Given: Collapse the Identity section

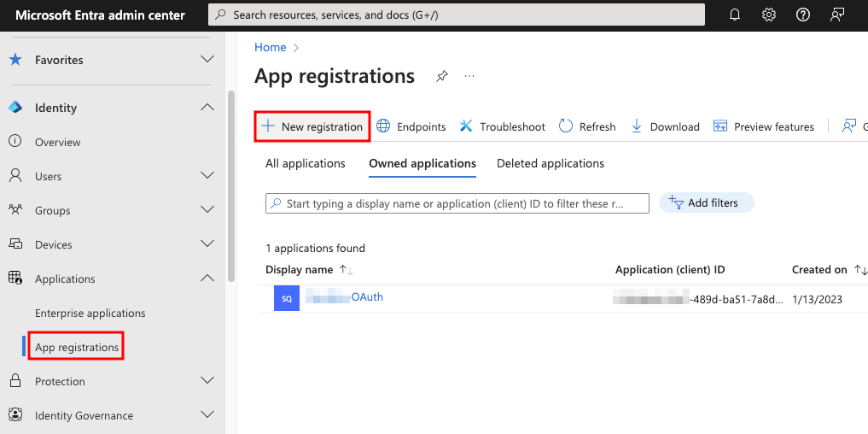Looking at the screenshot, I should [x=207, y=108].
